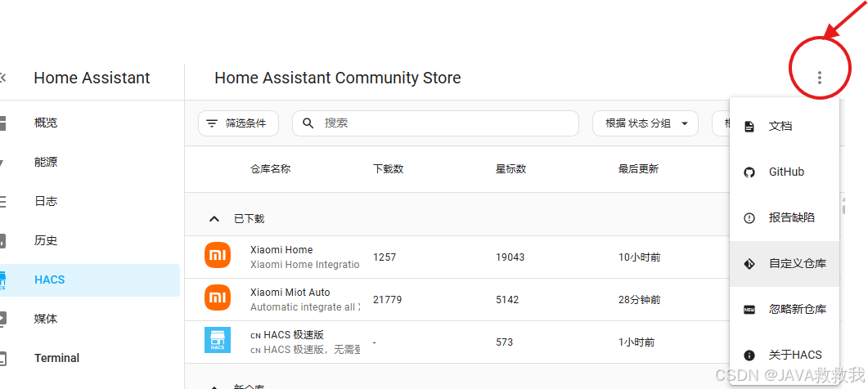Open 日志 in the sidebar
This screenshot has height=389, width=868.
90,201
